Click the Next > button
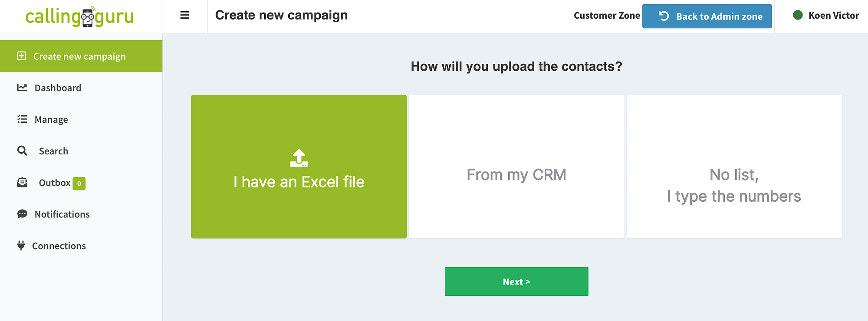The image size is (868, 321). (x=516, y=282)
